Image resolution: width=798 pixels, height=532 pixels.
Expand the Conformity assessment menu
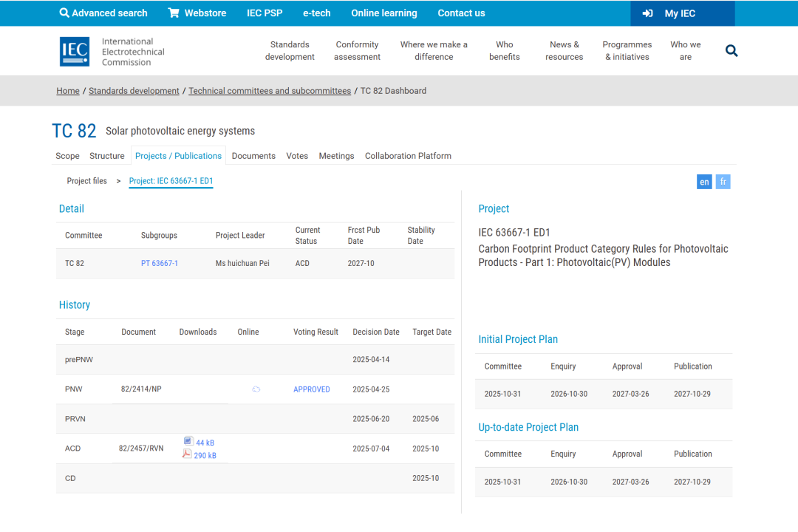point(357,51)
